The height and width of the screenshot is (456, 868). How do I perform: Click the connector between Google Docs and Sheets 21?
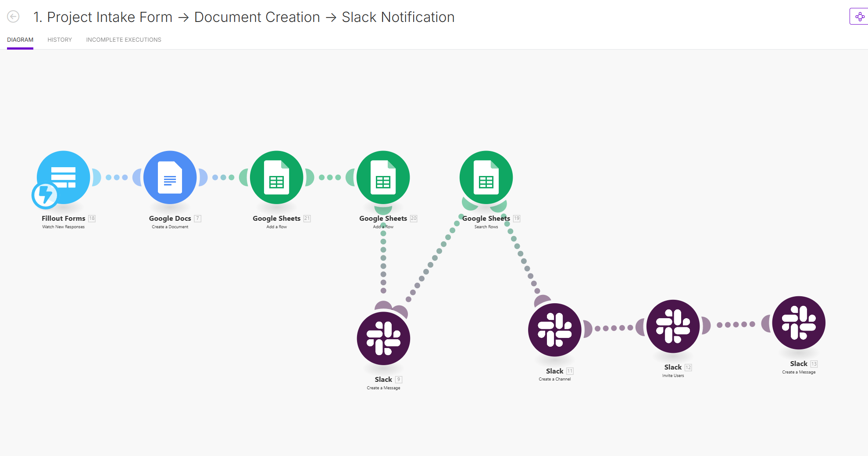click(223, 177)
